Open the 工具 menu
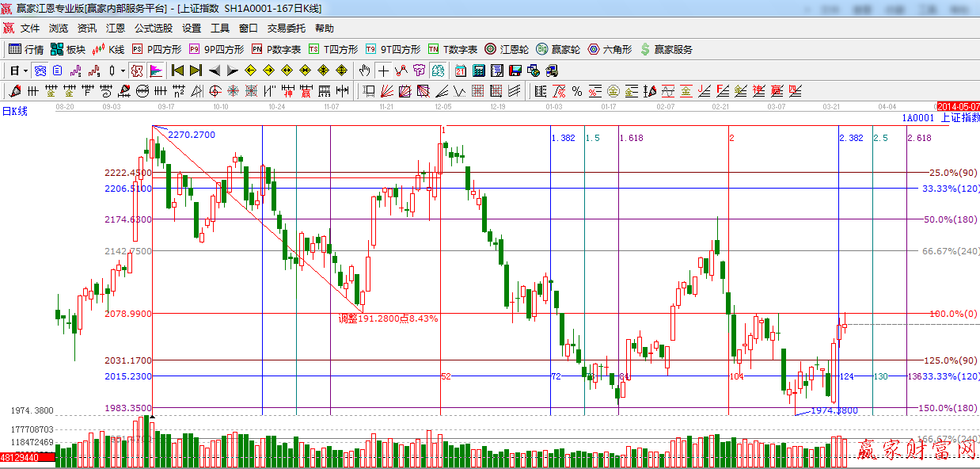This screenshot has width=980, height=469. coord(219,28)
